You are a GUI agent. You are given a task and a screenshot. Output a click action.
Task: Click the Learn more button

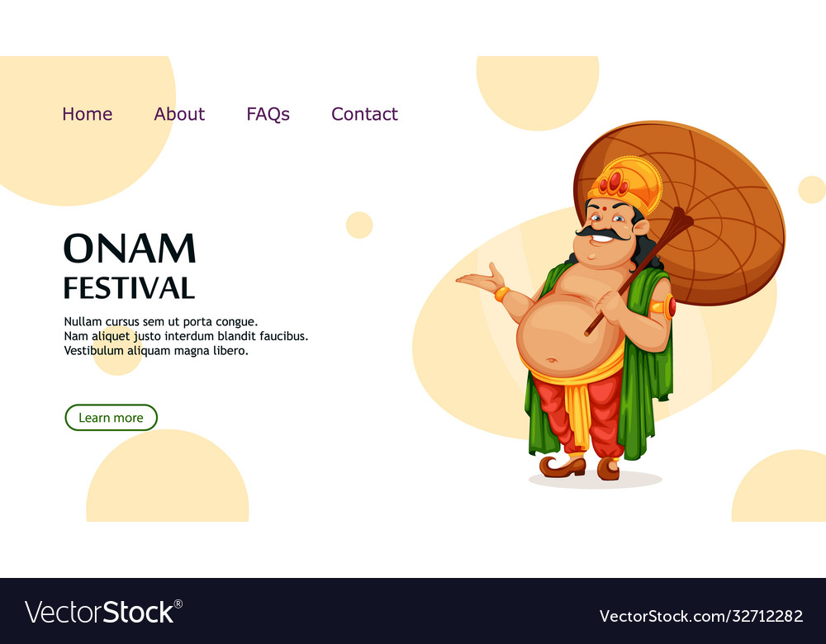click(112, 418)
